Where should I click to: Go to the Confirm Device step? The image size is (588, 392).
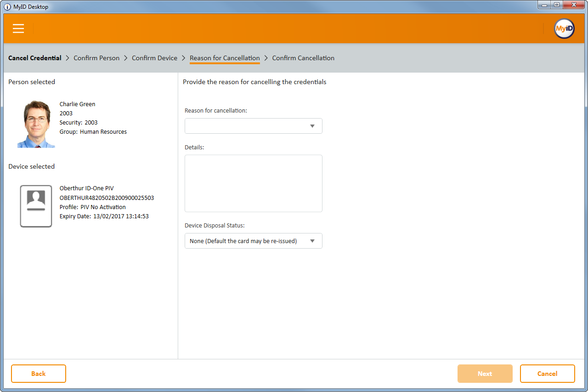154,58
